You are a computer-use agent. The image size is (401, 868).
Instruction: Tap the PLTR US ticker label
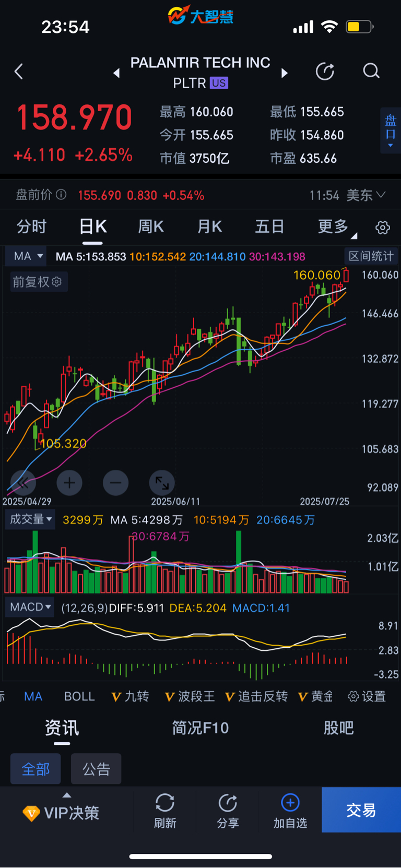[200, 83]
